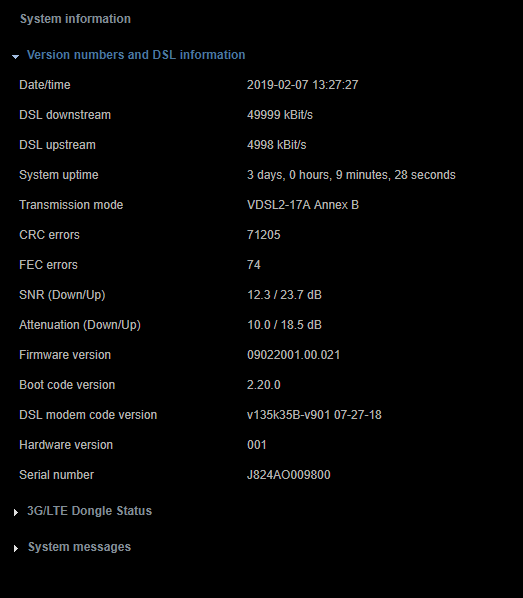Image resolution: width=523 pixels, height=598 pixels.
Task: Click the DSL upstream 4998 kBit/s value
Action: pyautogui.click(x=276, y=145)
